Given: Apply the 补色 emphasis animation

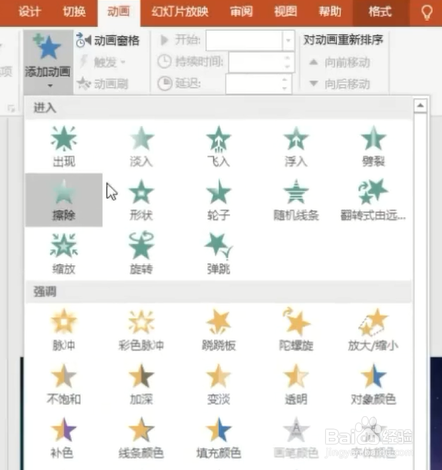Looking at the screenshot, I should pyautogui.click(x=64, y=438).
